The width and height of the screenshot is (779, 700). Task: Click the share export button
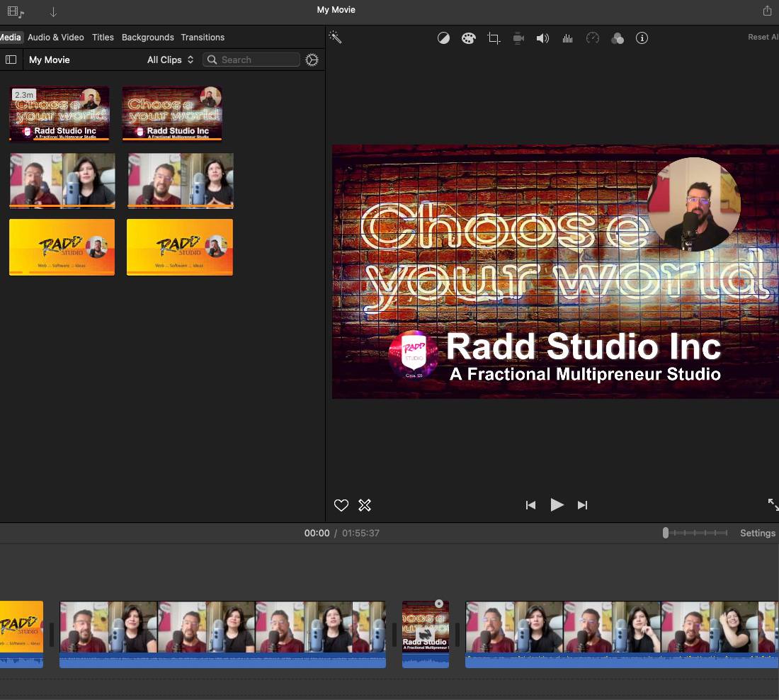pos(767,11)
